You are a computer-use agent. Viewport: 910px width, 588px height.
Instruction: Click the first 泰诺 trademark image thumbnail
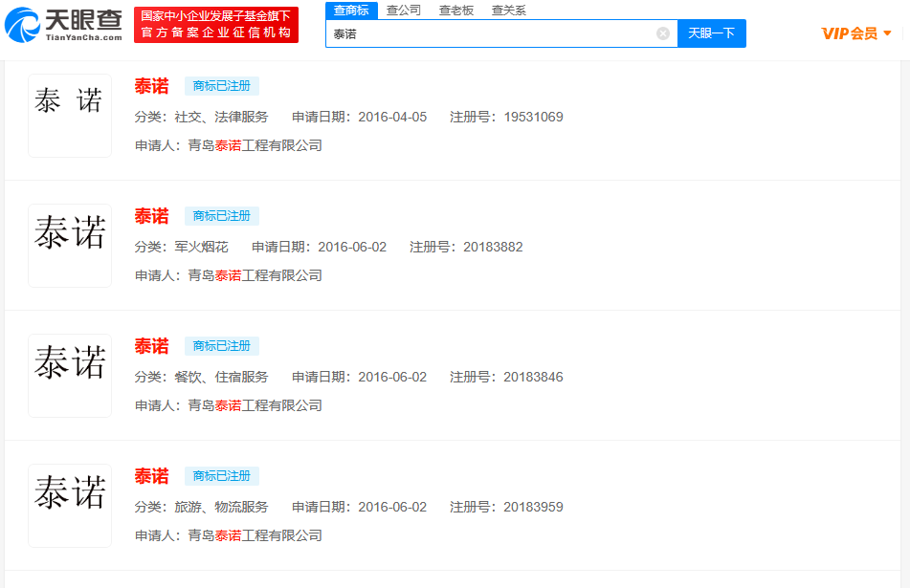pos(69,115)
